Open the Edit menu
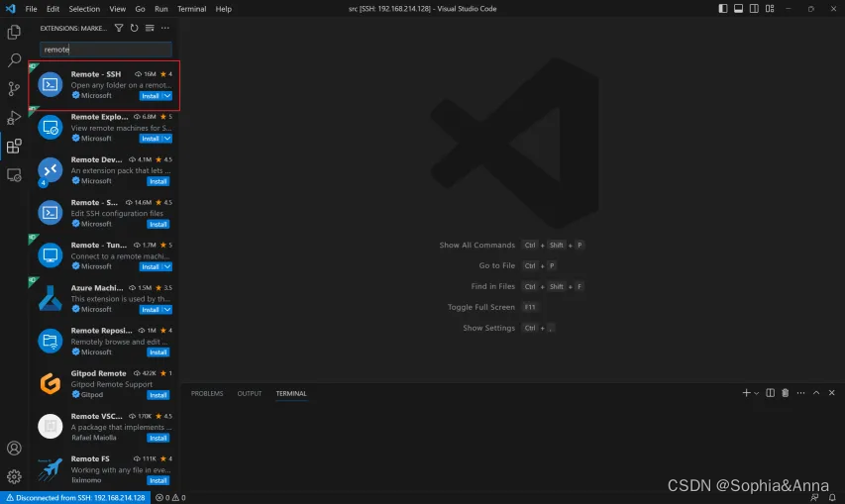The height and width of the screenshot is (504, 845). (x=53, y=9)
